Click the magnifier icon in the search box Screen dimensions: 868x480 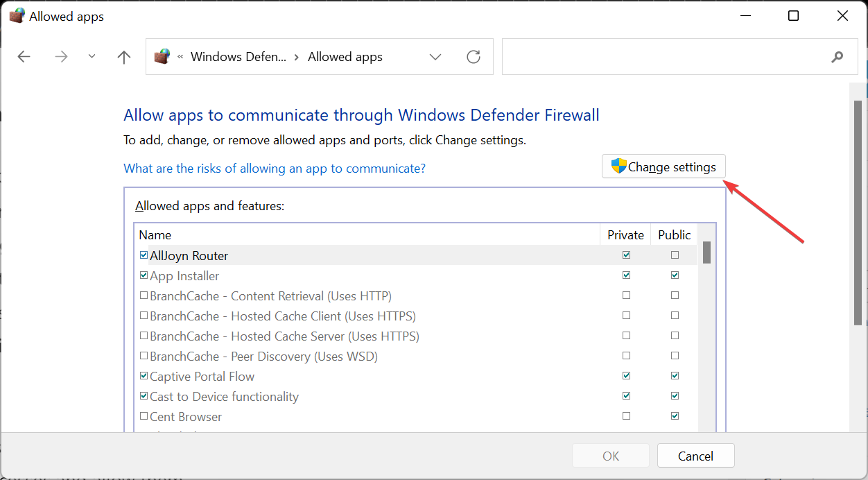(x=837, y=57)
